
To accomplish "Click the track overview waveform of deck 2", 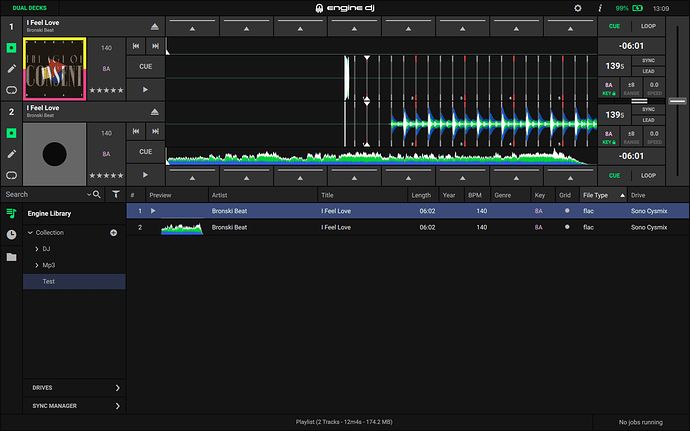I will [x=381, y=157].
